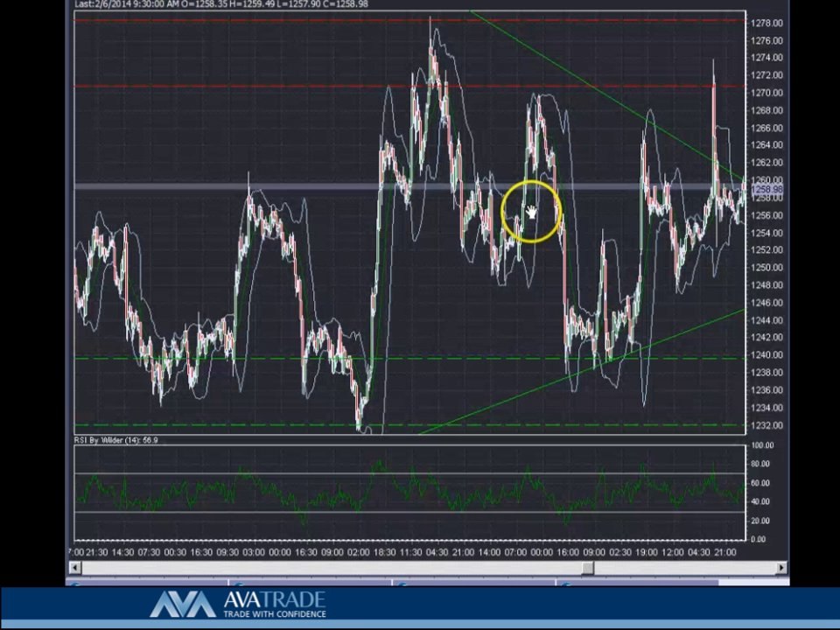The height and width of the screenshot is (630, 840).
Task: Click the horizontal scrollbar thumb below the chart
Action: point(588,567)
